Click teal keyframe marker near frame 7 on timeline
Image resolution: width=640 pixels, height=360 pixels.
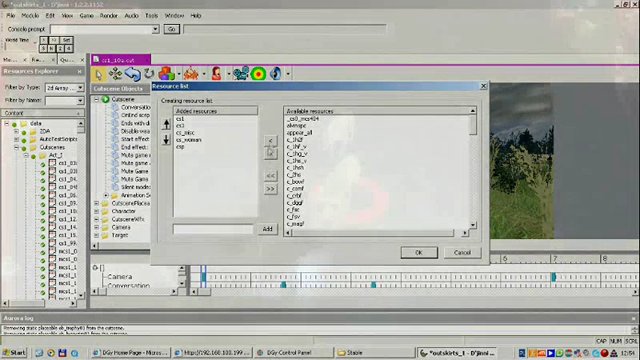[x=554, y=277]
